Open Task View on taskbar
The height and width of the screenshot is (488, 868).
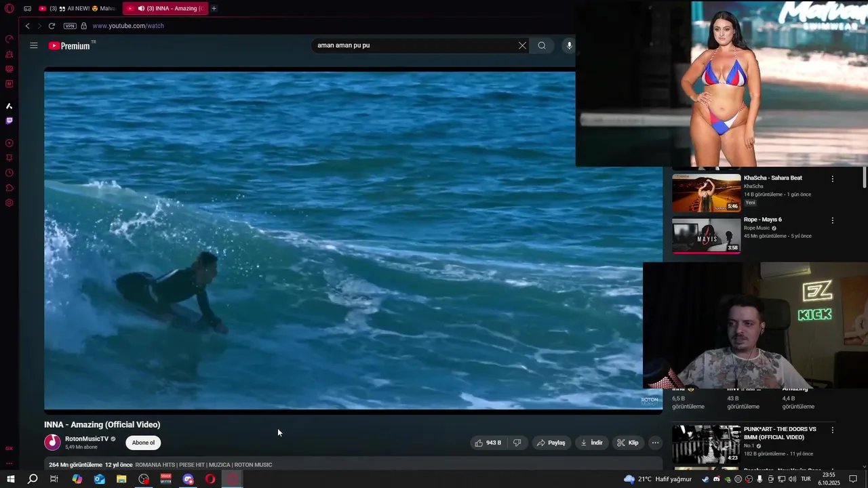pos(54,479)
